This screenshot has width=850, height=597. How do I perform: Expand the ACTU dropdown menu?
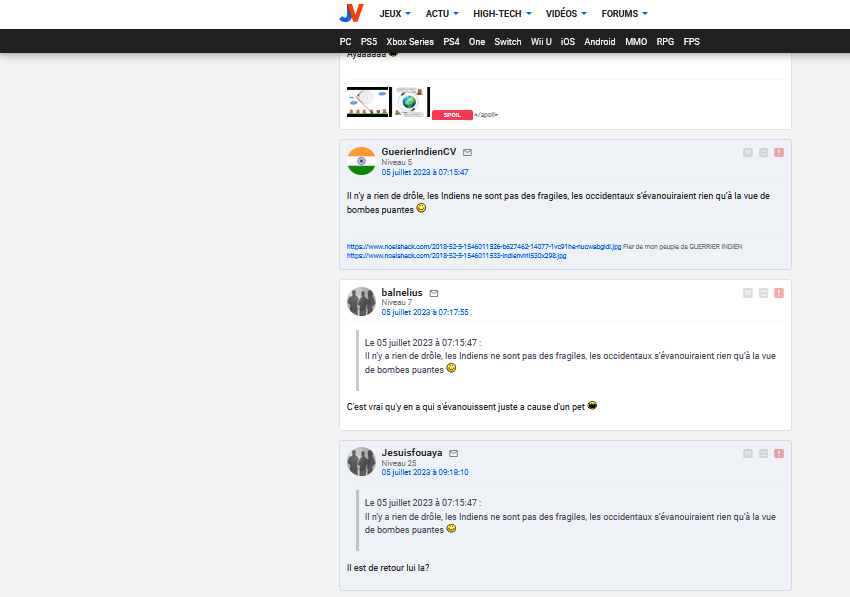coord(442,14)
